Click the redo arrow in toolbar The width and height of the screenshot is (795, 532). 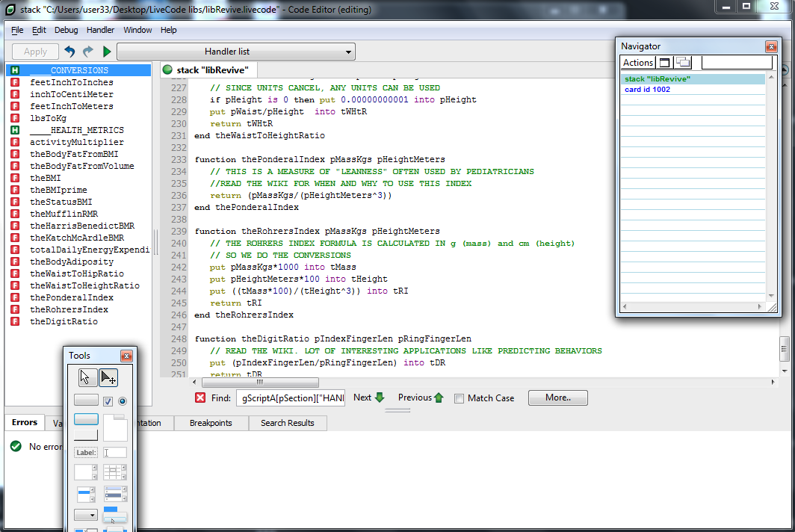88,52
